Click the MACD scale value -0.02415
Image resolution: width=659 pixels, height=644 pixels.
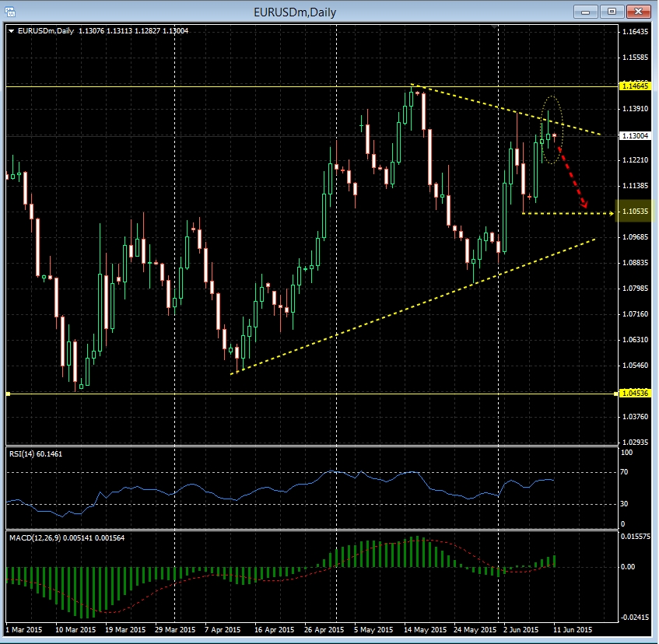[x=635, y=618]
